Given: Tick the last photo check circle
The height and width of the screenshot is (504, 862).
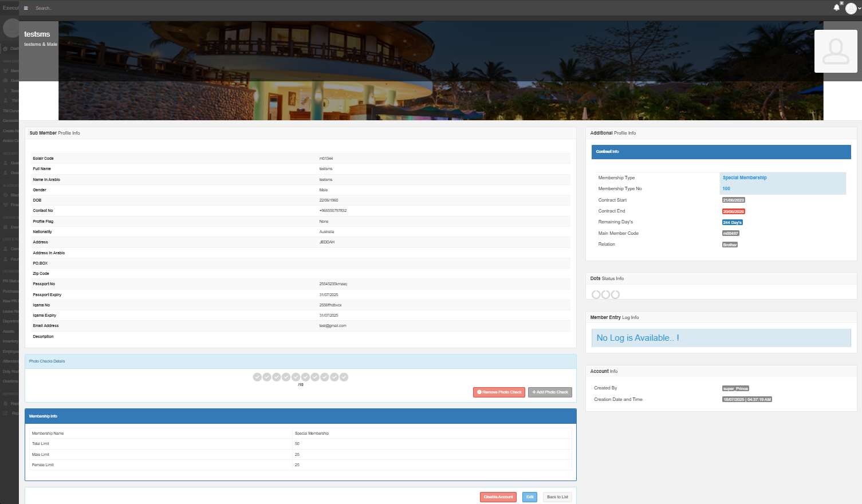Looking at the screenshot, I should 344,377.
